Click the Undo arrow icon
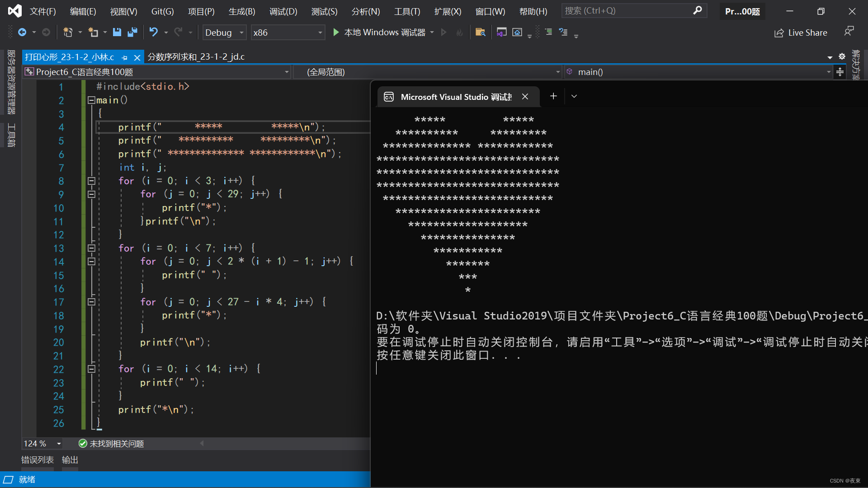Screen dimensions: 868x488 point(154,32)
